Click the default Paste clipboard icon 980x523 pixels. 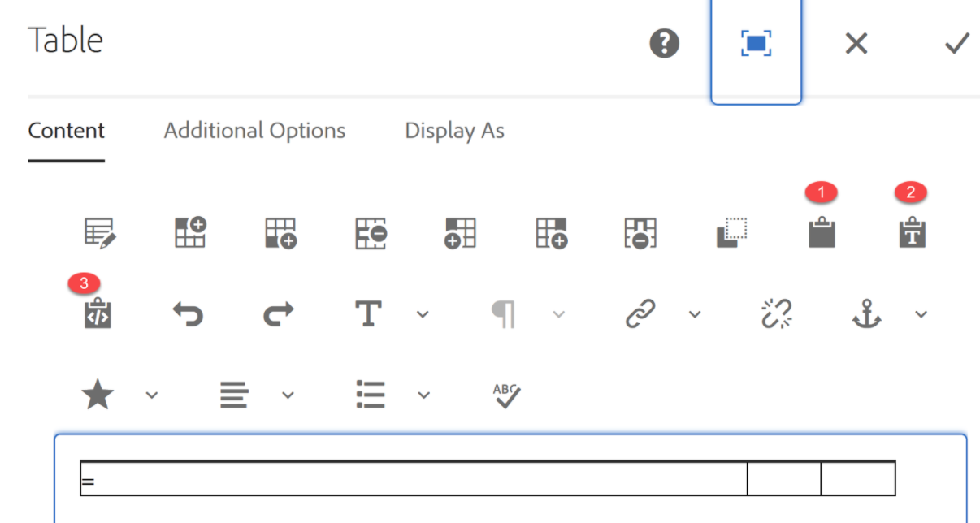(822, 233)
